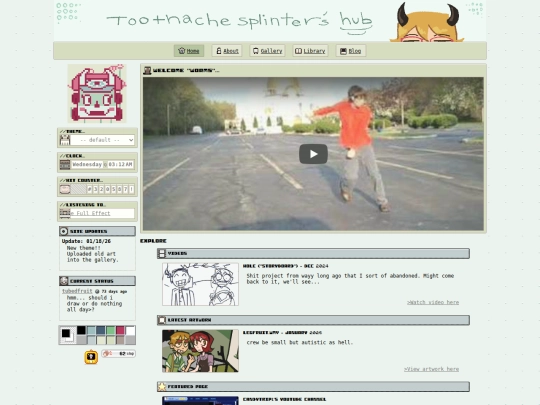
Task: Click the Explore heading
Action: [153, 241]
